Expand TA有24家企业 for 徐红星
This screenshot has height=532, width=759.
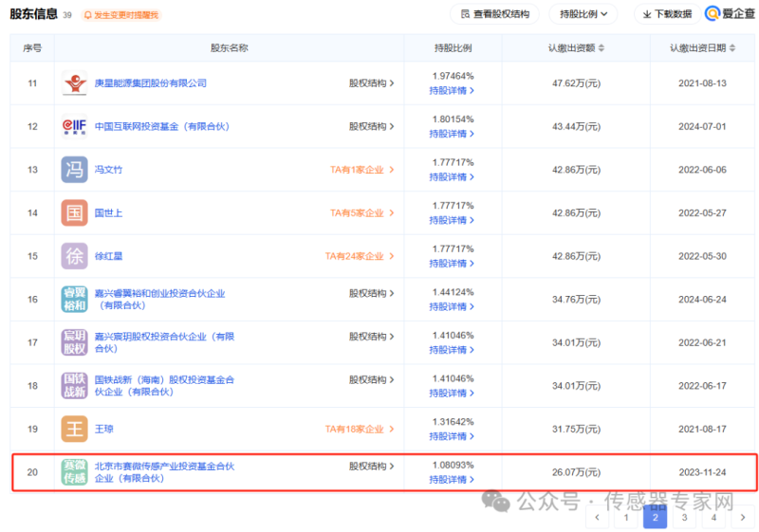tap(360, 256)
